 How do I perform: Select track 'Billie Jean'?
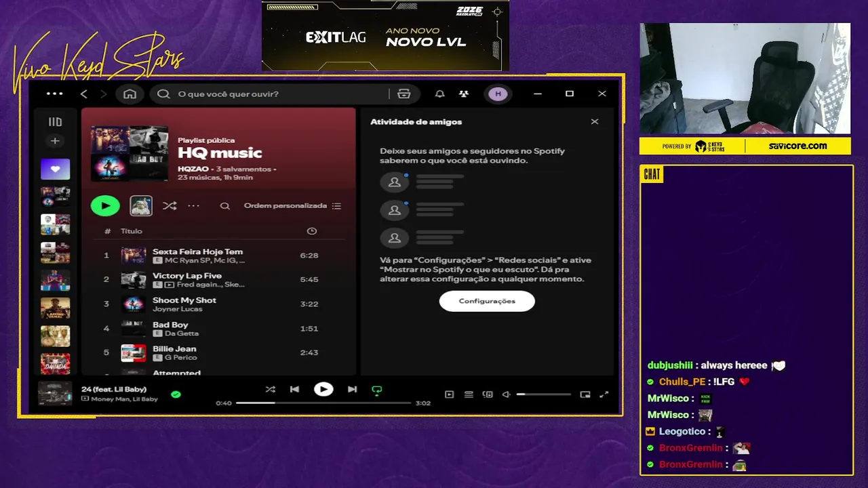(x=218, y=352)
